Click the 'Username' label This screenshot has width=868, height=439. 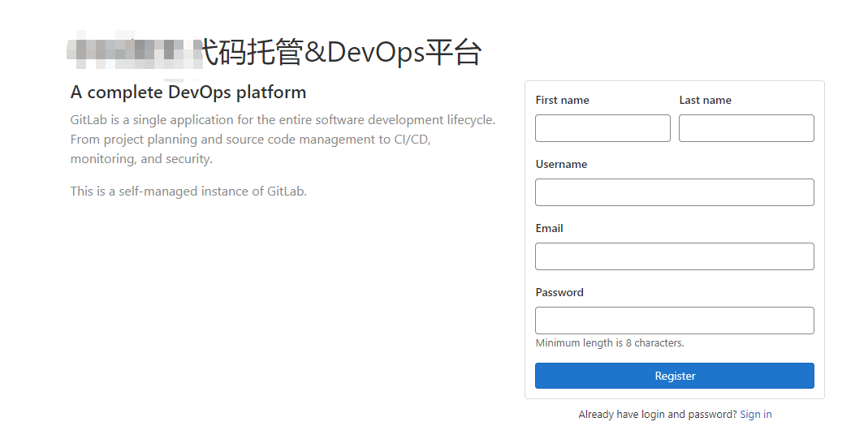pos(561,164)
